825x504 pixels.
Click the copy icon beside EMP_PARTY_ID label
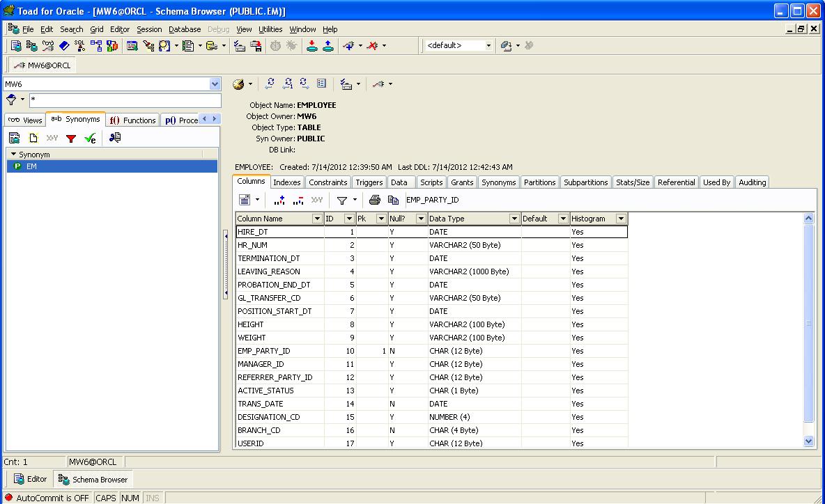(x=393, y=200)
